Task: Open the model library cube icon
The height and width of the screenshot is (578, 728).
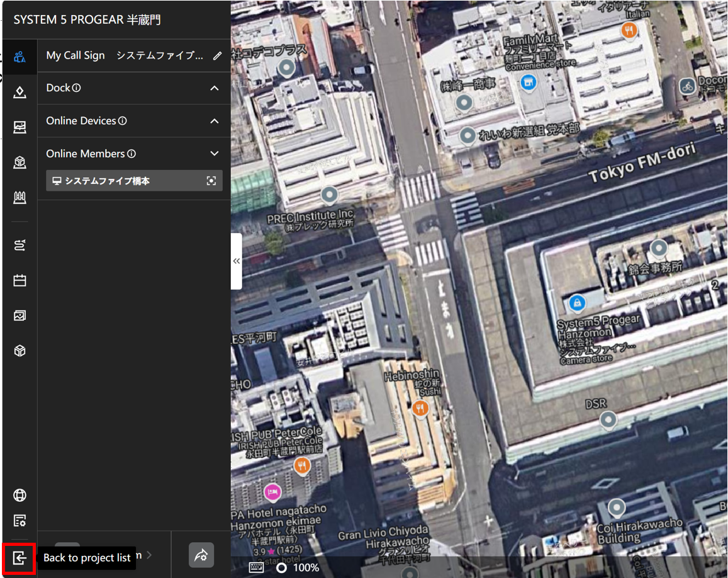Action: (x=20, y=351)
